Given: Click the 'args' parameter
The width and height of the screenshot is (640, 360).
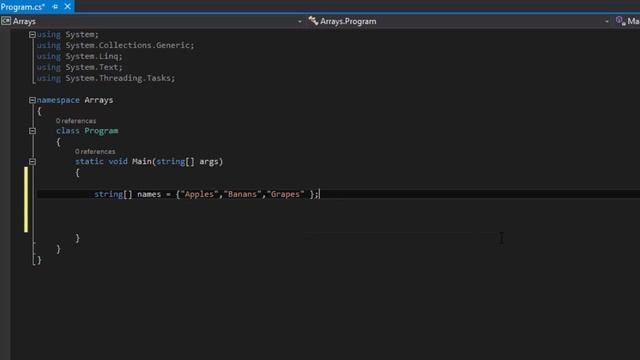Looking at the screenshot, I should (x=209, y=162).
